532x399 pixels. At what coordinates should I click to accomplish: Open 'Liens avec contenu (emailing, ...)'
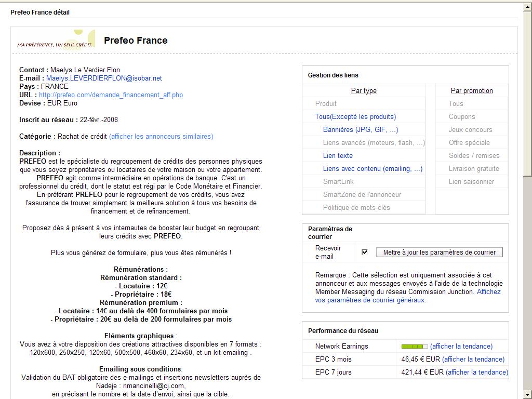[x=373, y=169]
